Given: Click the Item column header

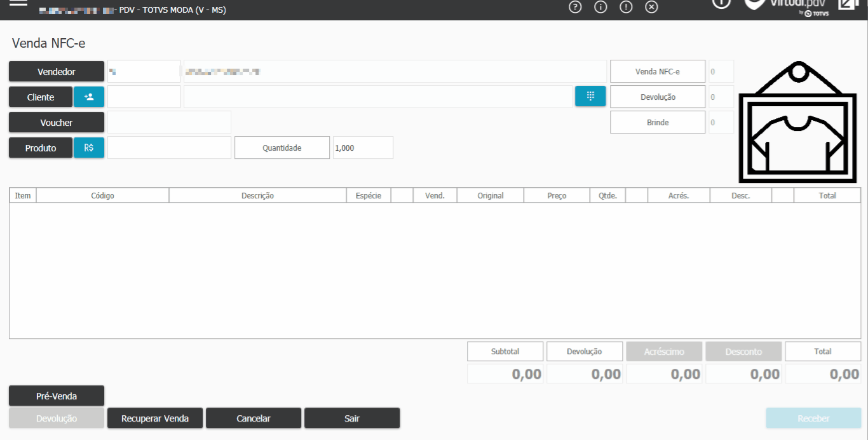Looking at the screenshot, I should pyautogui.click(x=23, y=196).
